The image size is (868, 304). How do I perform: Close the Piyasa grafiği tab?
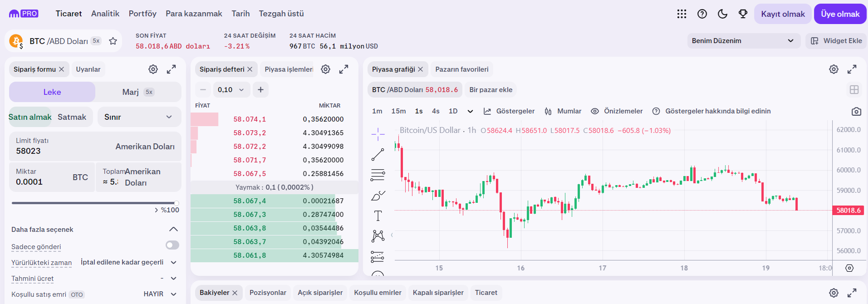coord(420,69)
